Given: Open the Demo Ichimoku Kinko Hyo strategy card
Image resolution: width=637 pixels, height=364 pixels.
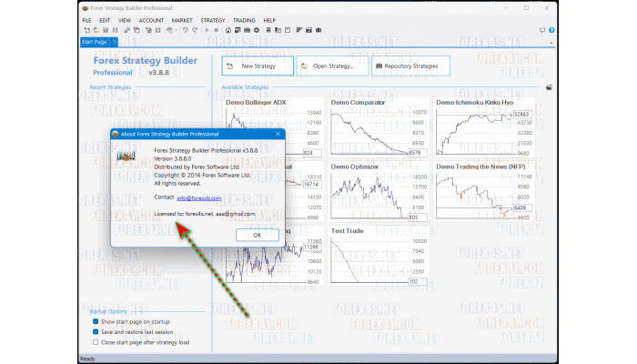Looking at the screenshot, I should (x=484, y=127).
